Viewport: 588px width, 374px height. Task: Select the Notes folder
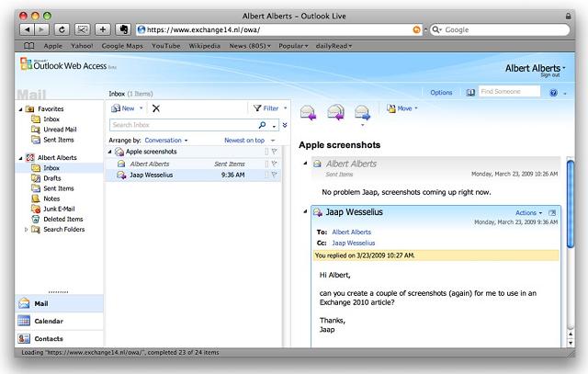pos(51,198)
